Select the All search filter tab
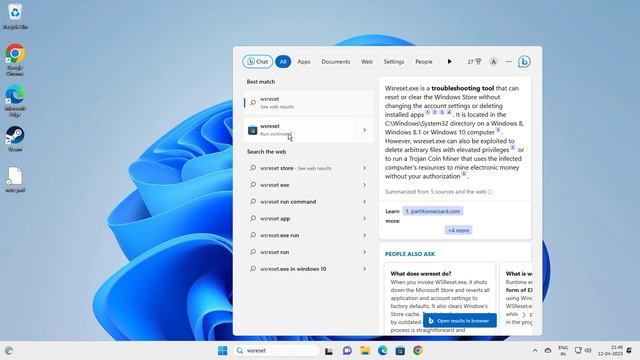This screenshot has width=640, height=360. 283,62
